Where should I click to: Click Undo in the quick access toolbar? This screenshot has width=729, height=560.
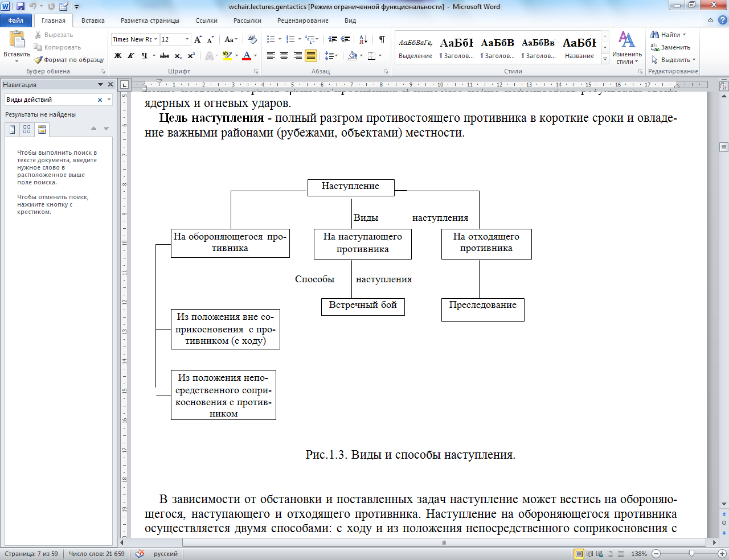click(x=33, y=7)
